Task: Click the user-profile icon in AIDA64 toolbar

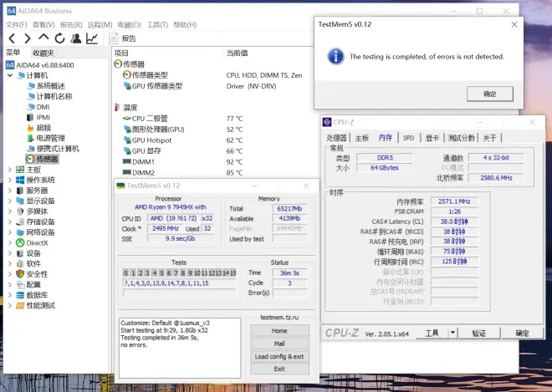Action: (76, 38)
